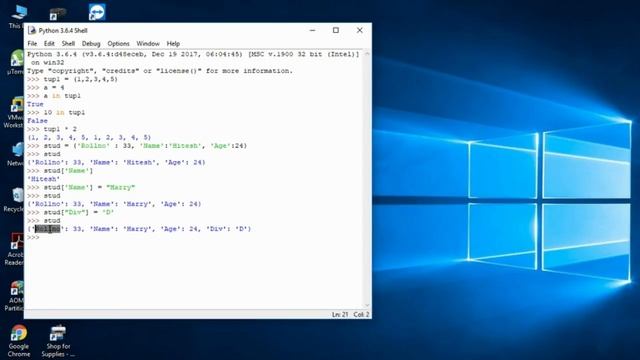The width and height of the screenshot is (640, 360).
Task: Click the 'Type "copyright"...' information line
Action: (160, 71)
